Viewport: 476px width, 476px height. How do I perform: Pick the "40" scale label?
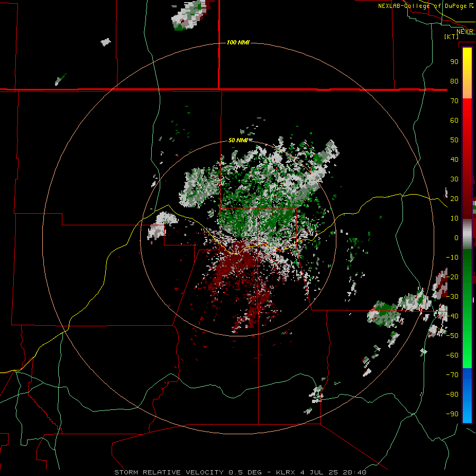tap(454, 160)
